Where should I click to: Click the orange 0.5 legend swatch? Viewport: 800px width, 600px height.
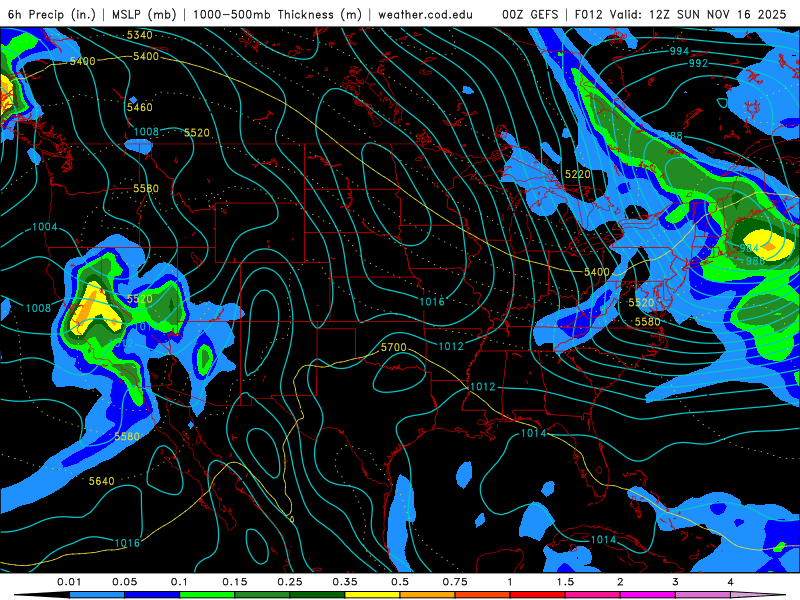pyautogui.click(x=428, y=595)
